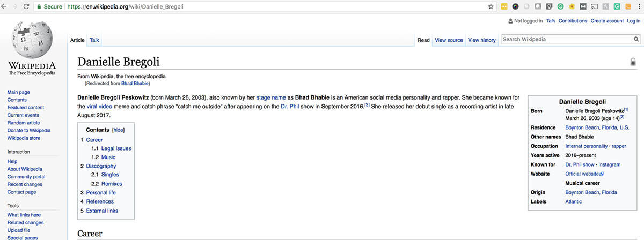The width and height of the screenshot is (644, 240).
Task: Click Donate to Wikipedia link
Action: (x=29, y=130)
